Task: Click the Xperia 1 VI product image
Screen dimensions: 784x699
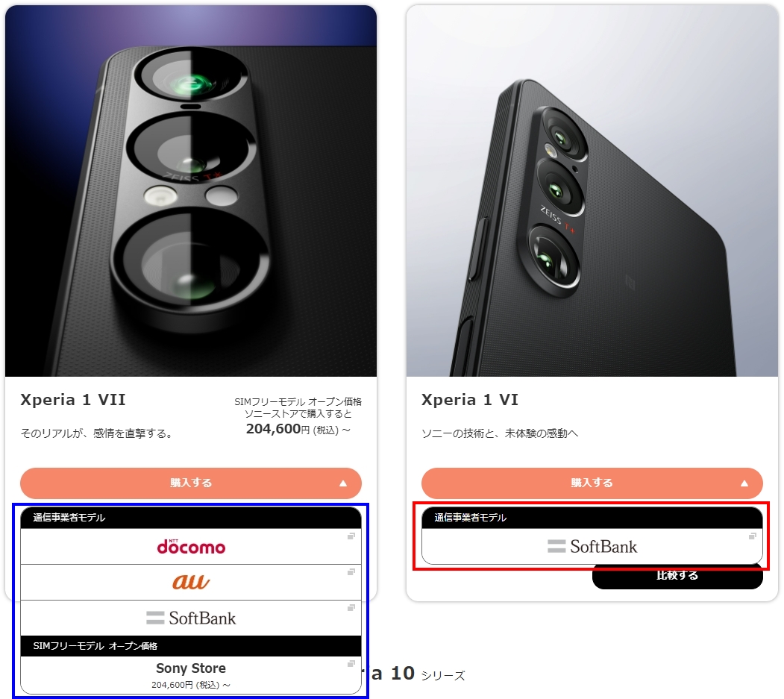Action: (x=592, y=191)
